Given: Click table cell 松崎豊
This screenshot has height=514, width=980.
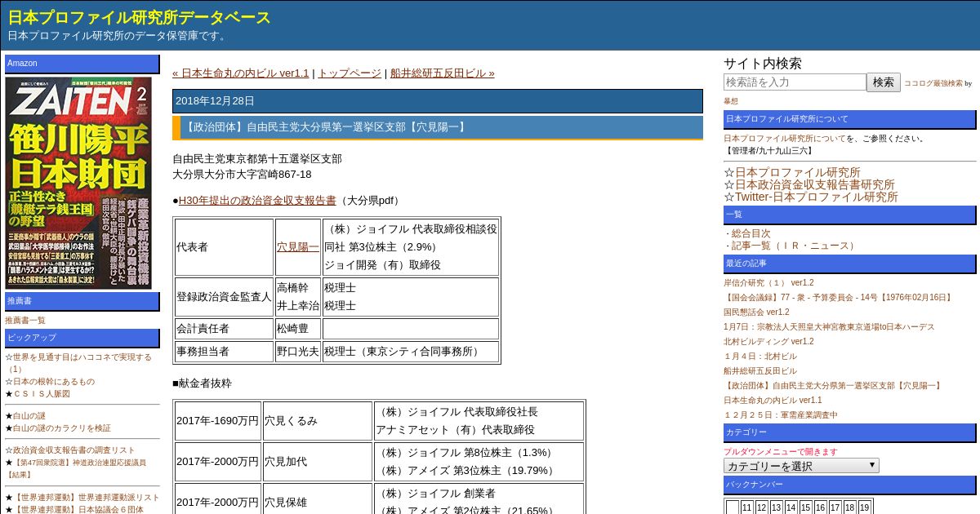Looking at the screenshot, I should tap(298, 329).
